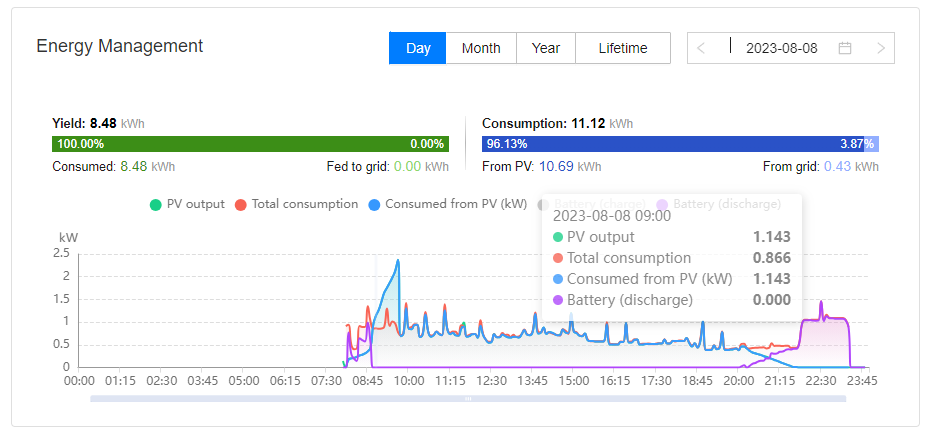Click the Yield: 8.48 kWh label
This screenshot has width=935, height=437.
(98, 124)
